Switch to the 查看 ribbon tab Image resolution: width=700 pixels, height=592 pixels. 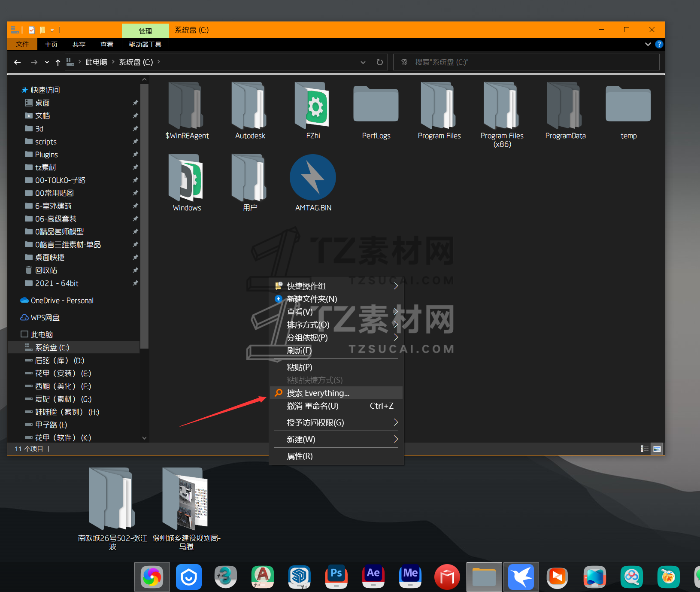(107, 45)
